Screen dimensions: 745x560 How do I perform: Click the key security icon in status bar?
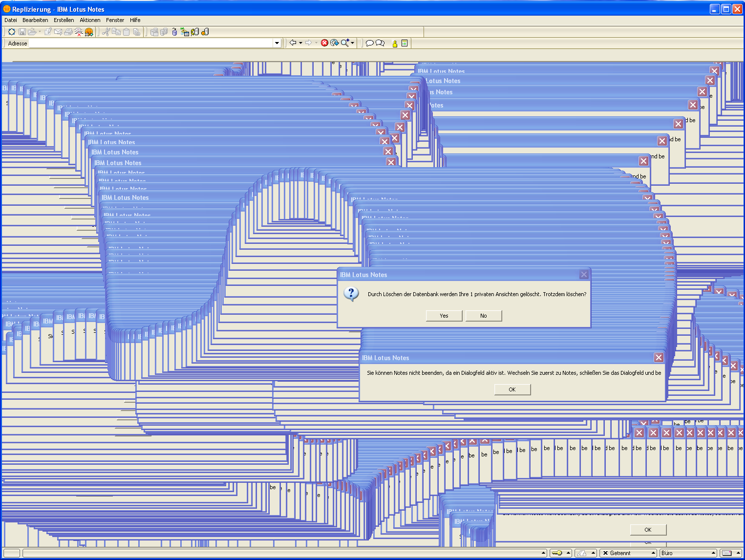(x=557, y=553)
